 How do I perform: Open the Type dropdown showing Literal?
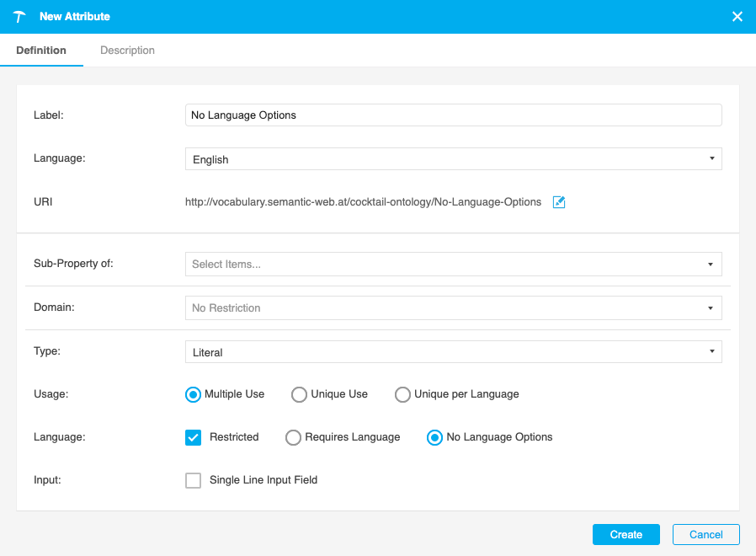tap(453, 351)
